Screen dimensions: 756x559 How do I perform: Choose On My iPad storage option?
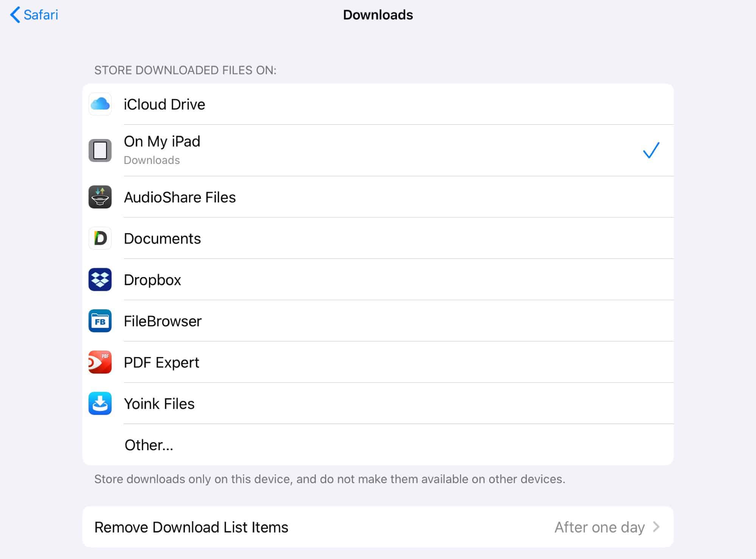click(x=378, y=150)
